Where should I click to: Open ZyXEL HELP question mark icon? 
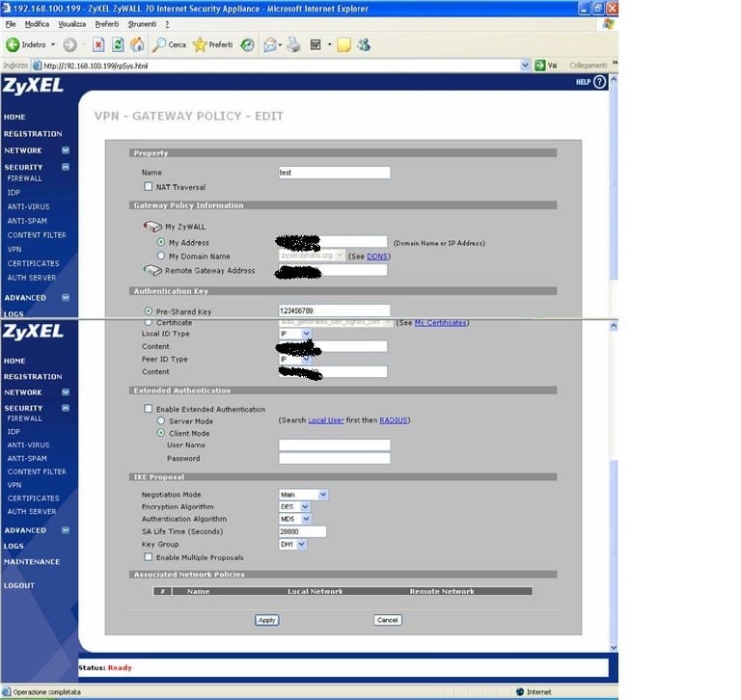(x=600, y=82)
